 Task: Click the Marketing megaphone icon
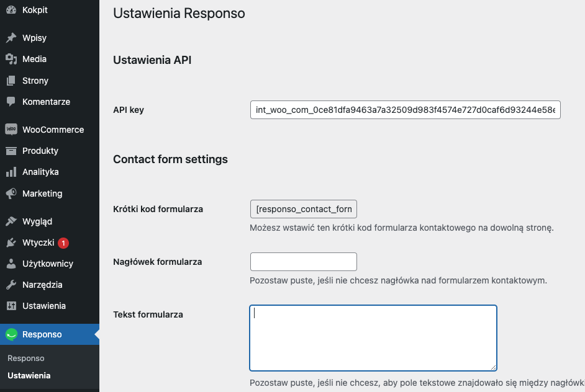tap(11, 194)
